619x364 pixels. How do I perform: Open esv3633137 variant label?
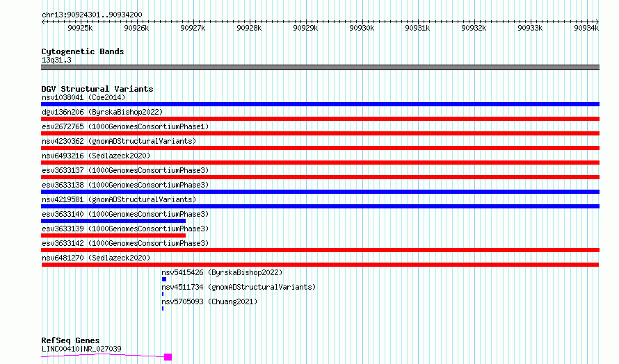tap(125, 170)
